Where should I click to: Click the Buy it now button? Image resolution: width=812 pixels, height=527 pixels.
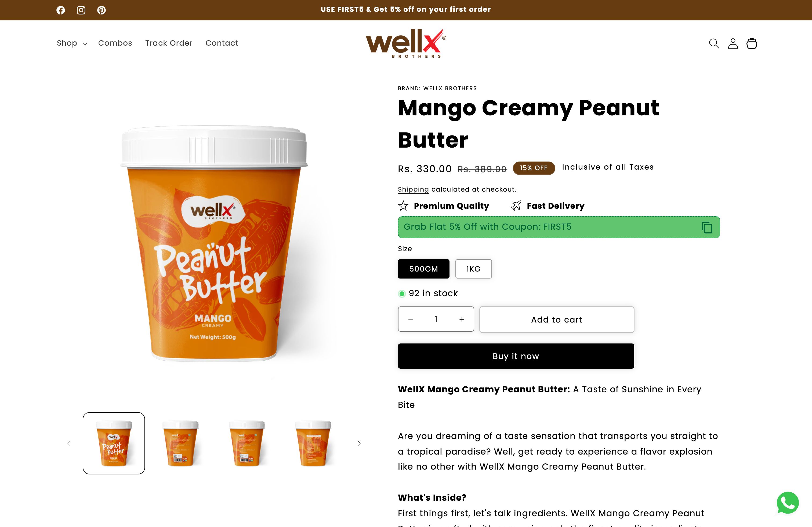[516, 356]
